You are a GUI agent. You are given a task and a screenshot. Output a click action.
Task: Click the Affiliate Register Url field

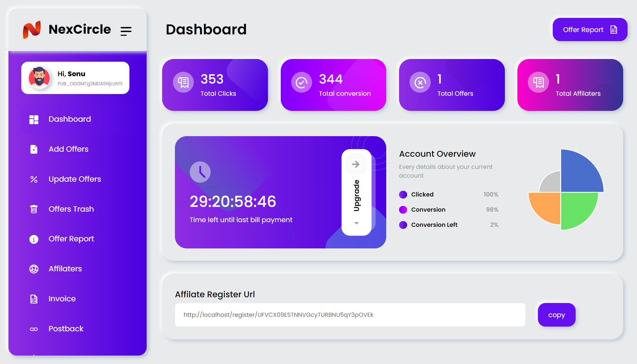click(x=350, y=315)
